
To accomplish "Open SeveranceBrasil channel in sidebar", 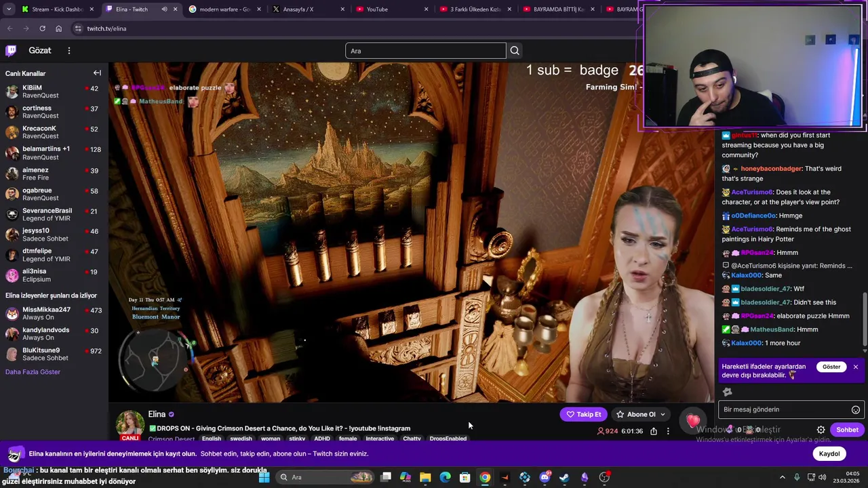I will 53,214.
